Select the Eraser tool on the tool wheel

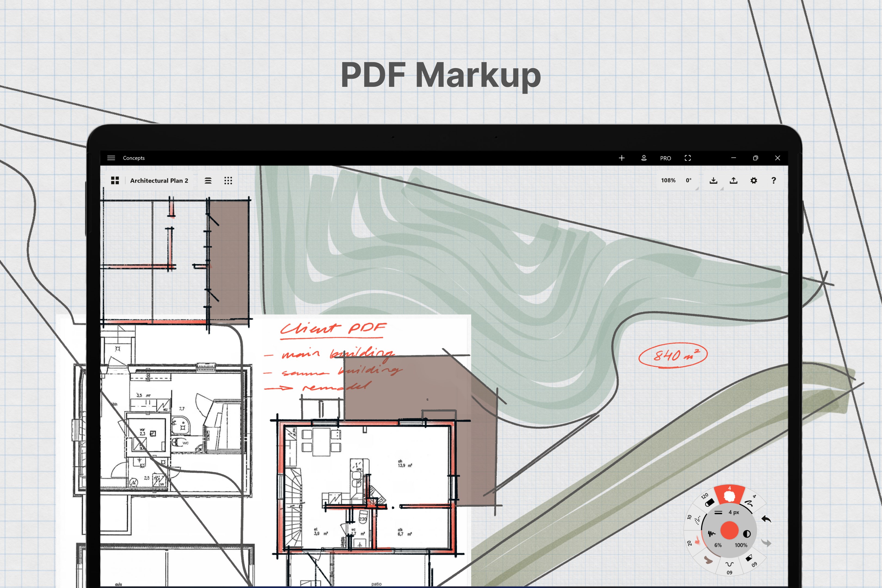pyautogui.click(x=710, y=503)
